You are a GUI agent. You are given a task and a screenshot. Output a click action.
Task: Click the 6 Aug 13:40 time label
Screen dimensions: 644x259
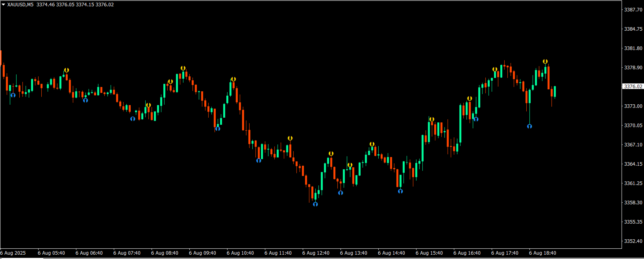353,253
